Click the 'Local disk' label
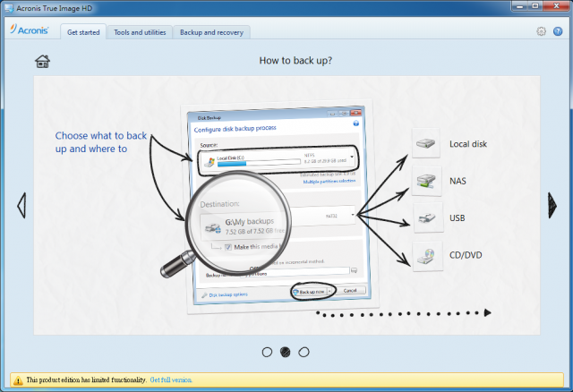573x392 pixels. click(468, 144)
